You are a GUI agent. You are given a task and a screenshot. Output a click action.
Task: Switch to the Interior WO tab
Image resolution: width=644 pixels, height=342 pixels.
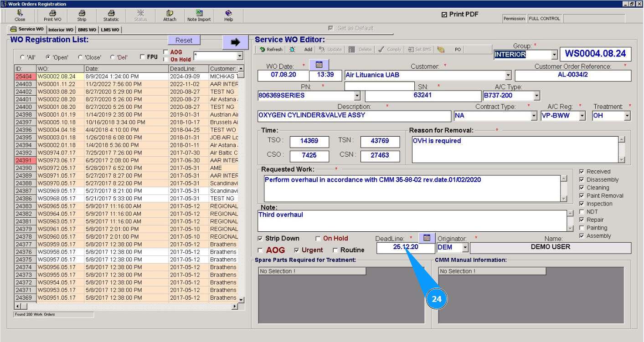[x=61, y=30]
